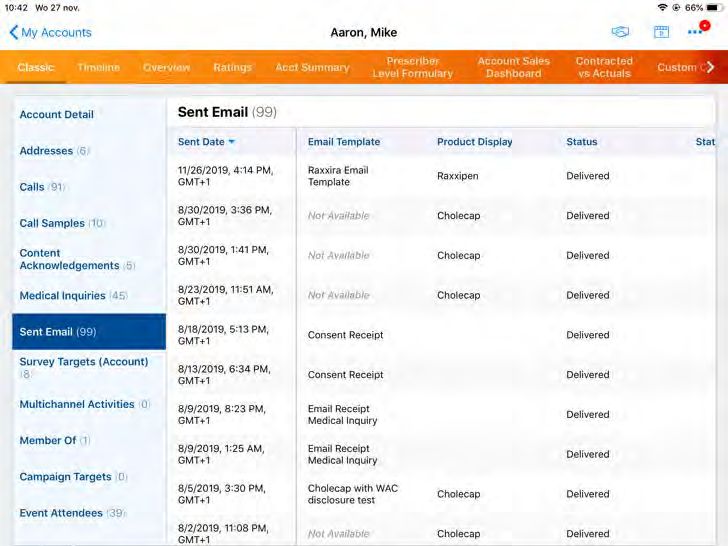Tap the back chevron beside My Accounts
728x546 pixels.
13,33
